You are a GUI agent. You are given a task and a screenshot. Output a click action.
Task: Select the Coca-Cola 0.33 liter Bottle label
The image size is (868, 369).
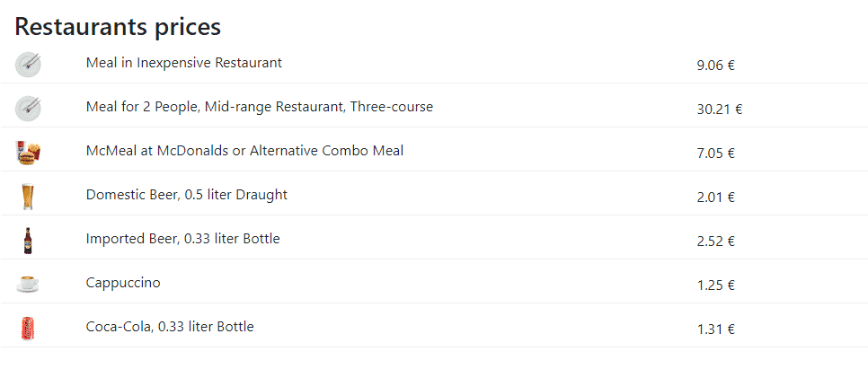[x=170, y=327]
